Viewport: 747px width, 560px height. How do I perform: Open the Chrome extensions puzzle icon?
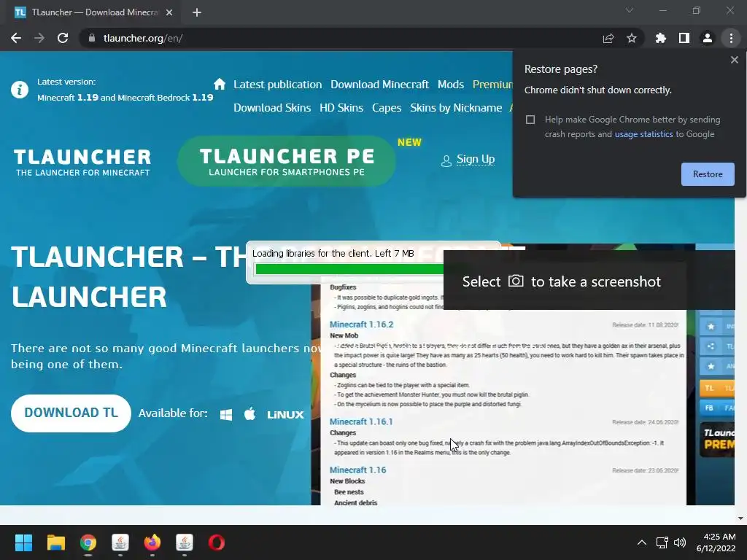click(x=660, y=38)
